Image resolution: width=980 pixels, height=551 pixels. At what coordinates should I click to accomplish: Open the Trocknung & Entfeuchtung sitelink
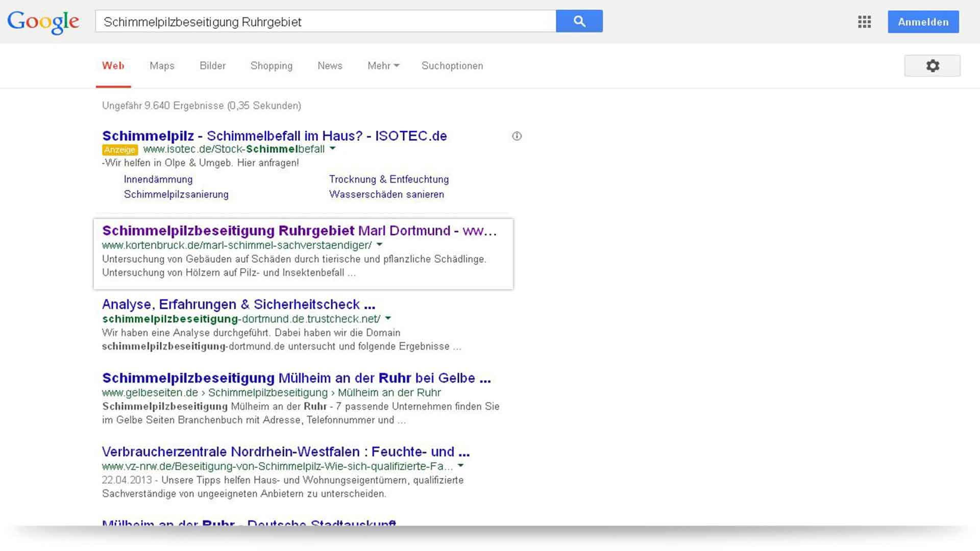point(389,179)
